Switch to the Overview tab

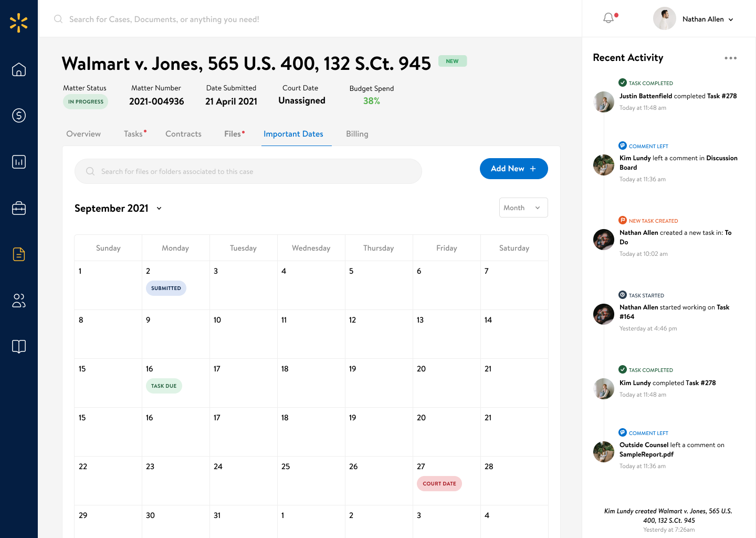coord(83,134)
